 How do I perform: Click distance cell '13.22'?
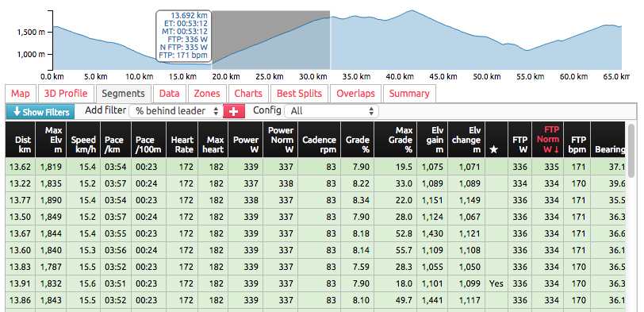click(x=21, y=183)
